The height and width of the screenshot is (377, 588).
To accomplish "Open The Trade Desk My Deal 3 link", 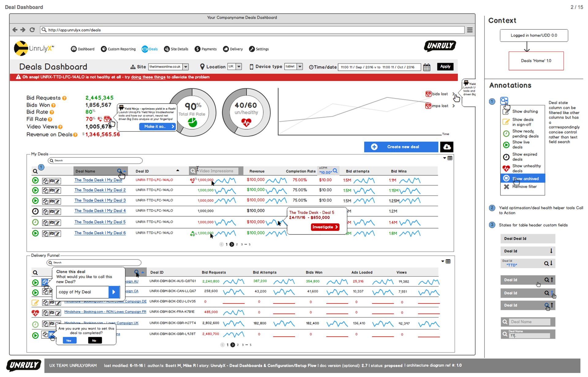I will click(100, 200).
